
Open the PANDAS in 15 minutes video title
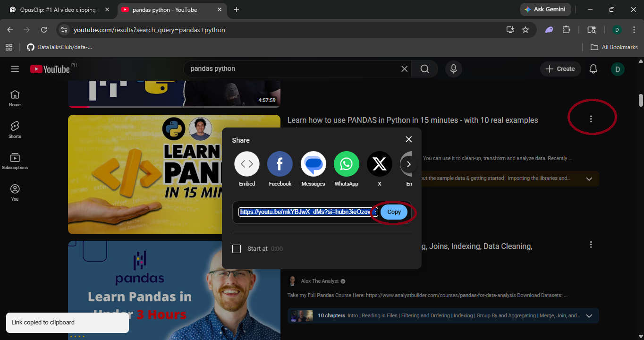point(413,120)
